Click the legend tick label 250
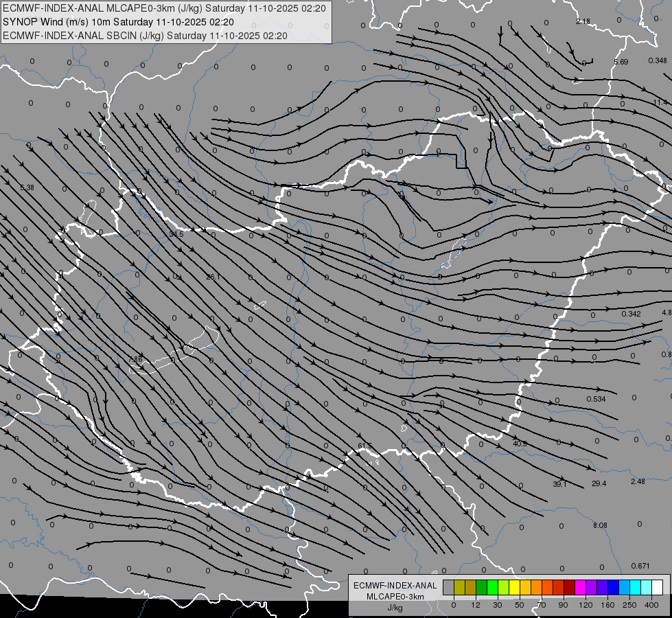Screen dimensions: 672x618 tap(629, 605)
